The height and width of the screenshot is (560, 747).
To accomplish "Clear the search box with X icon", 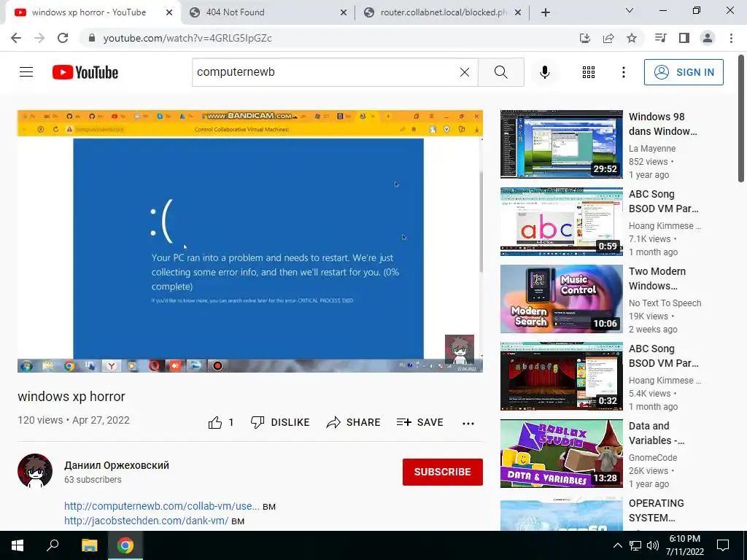I will pyautogui.click(x=465, y=72).
